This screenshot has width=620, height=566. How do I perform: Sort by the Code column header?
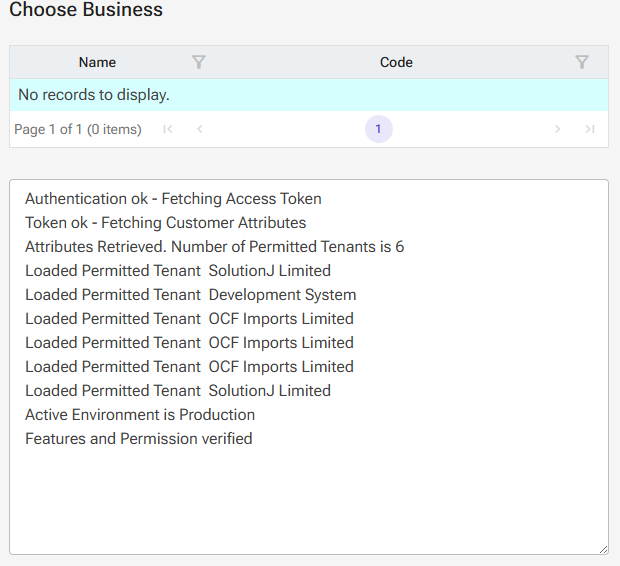[x=396, y=62]
